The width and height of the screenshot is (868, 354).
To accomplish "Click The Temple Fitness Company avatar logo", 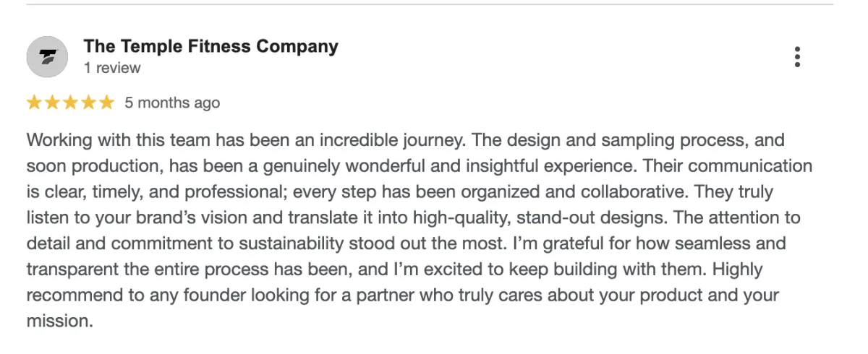I will pyautogui.click(x=47, y=56).
